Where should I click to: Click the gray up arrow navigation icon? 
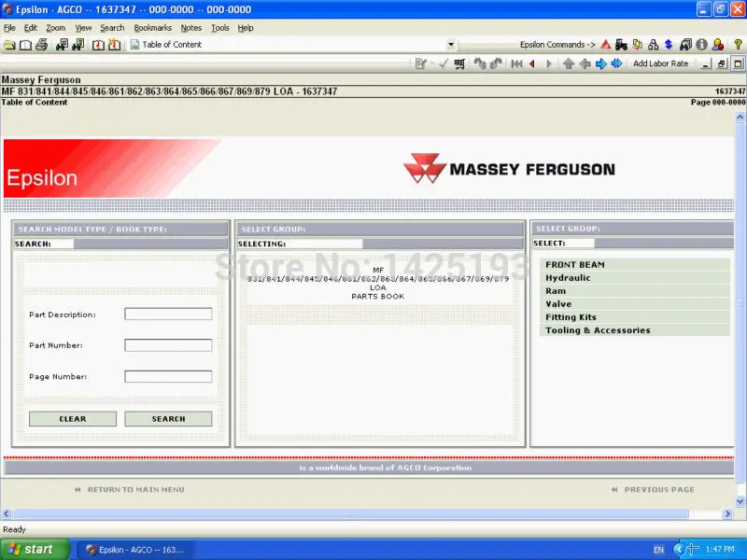pyautogui.click(x=569, y=63)
